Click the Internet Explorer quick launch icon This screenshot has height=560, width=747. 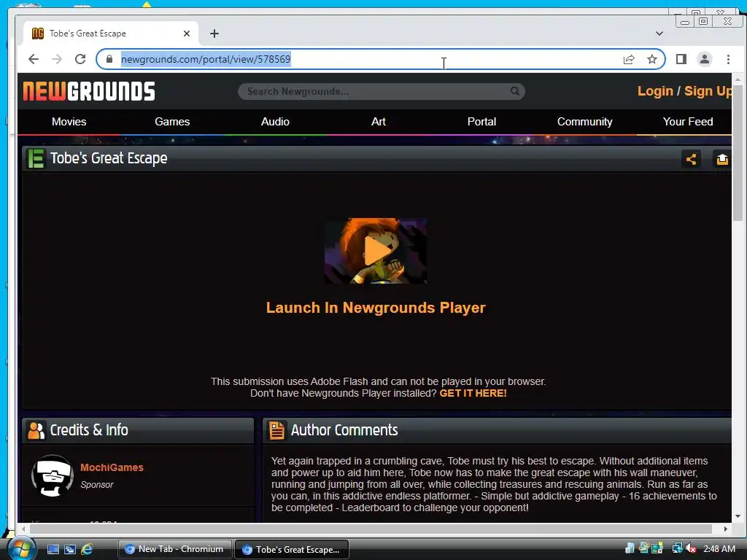(87, 549)
